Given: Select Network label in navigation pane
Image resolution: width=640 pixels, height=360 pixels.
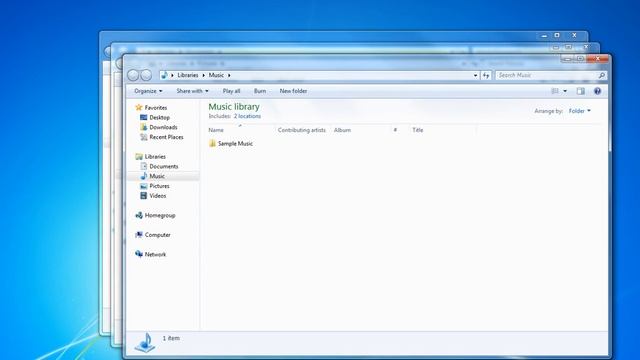Looking at the screenshot, I should click(x=155, y=254).
